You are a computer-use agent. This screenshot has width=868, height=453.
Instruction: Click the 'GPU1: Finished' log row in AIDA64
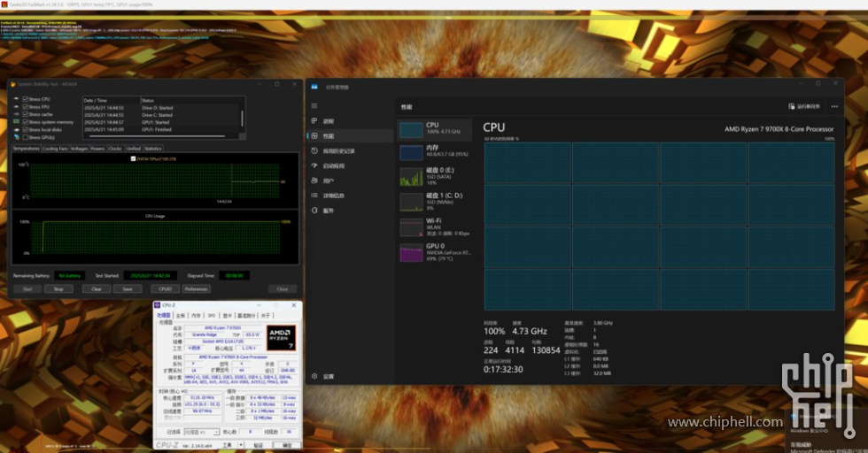(x=160, y=129)
